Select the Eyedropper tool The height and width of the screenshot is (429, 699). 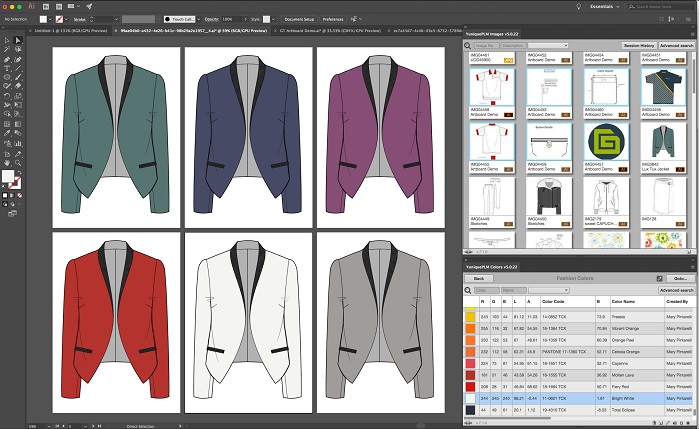coord(6,132)
